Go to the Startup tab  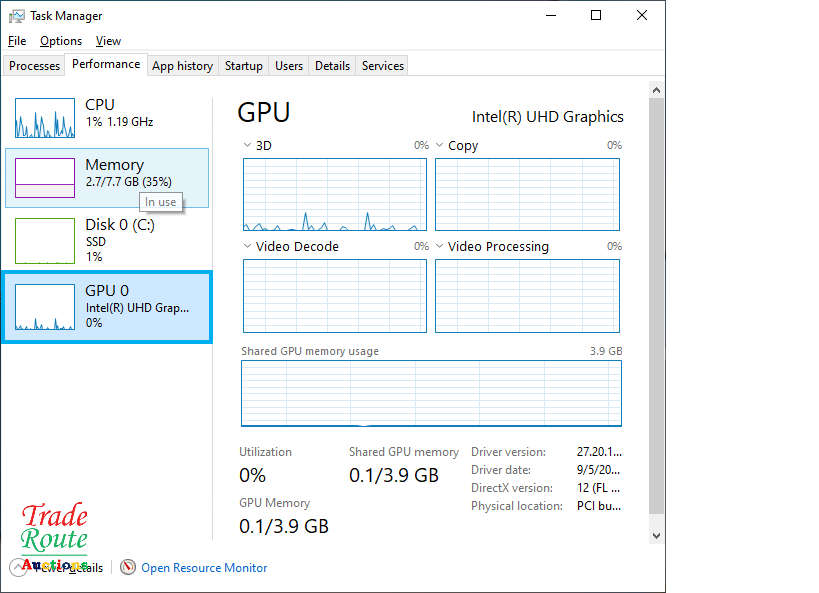point(244,66)
